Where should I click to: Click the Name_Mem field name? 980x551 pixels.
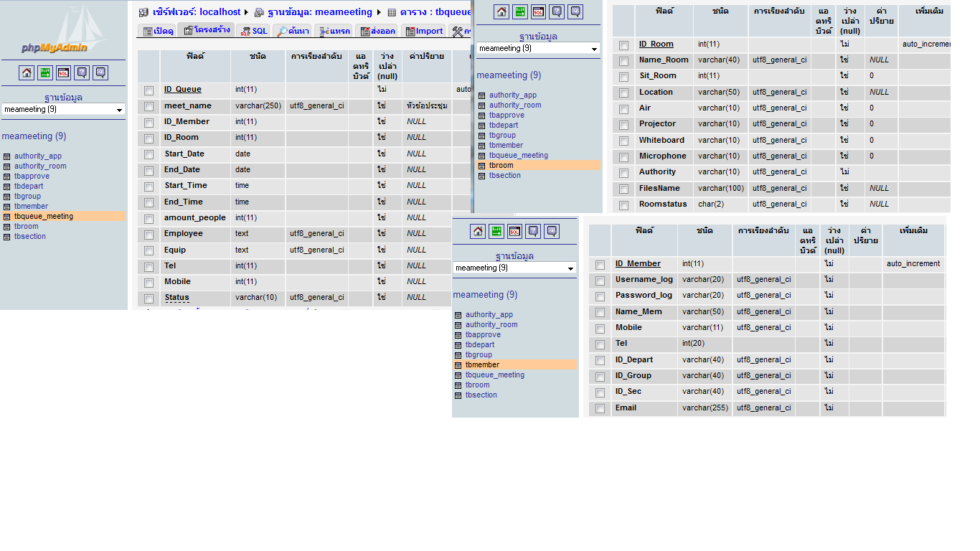[639, 311]
